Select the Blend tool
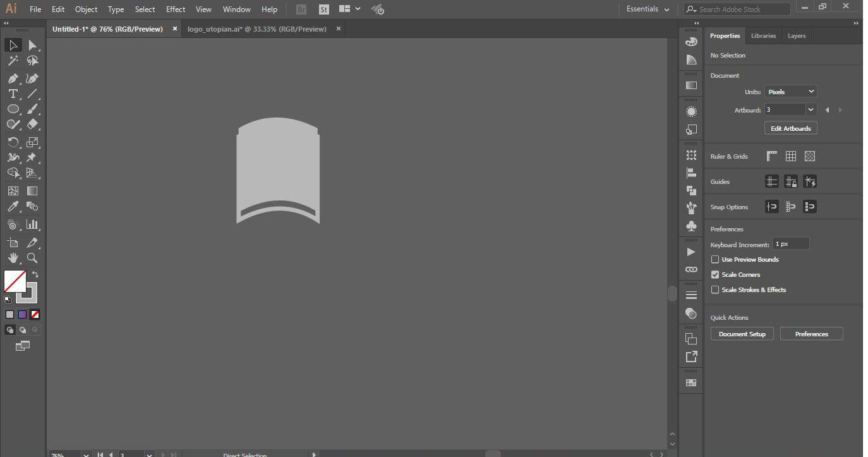Image resolution: width=868 pixels, height=457 pixels. coord(32,206)
